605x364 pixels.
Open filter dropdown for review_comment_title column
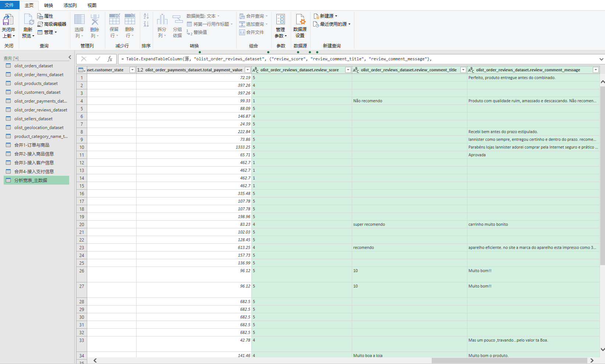tap(463, 70)
